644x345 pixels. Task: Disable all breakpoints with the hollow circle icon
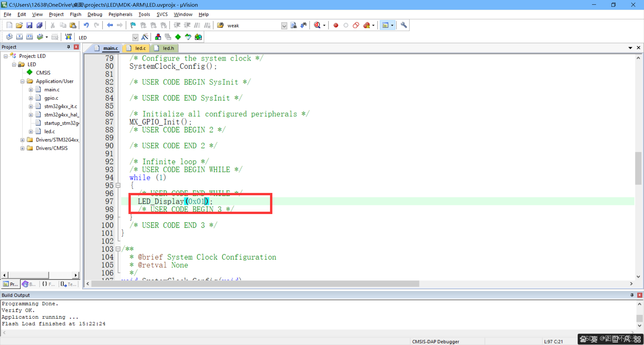point(346,25)
